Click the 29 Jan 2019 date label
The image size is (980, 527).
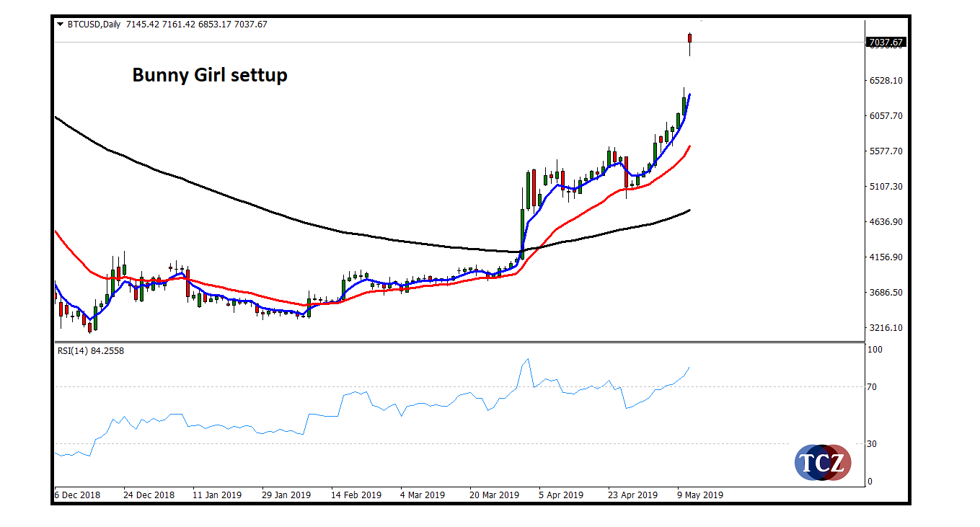pyautogui.click(x=286, y=495)
